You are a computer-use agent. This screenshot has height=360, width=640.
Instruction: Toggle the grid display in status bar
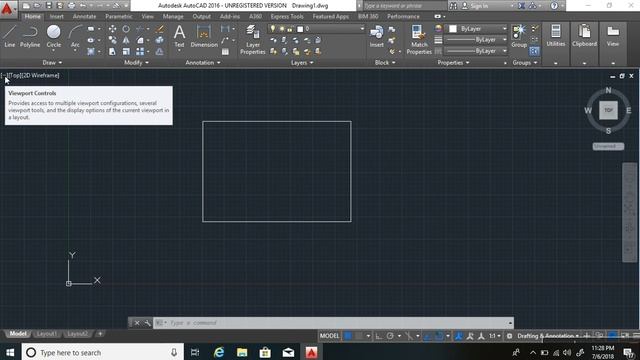[348, 336]
